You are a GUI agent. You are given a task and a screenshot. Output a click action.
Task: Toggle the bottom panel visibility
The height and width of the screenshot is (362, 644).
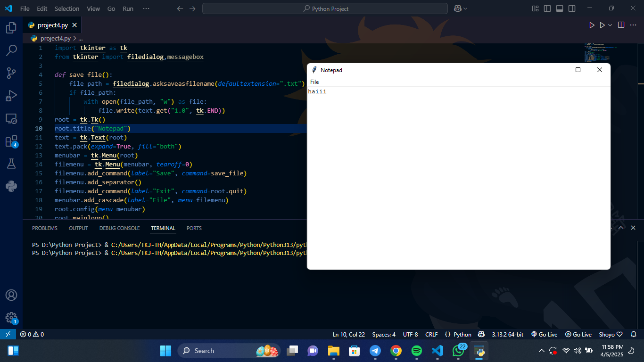[x=560, y=8]
